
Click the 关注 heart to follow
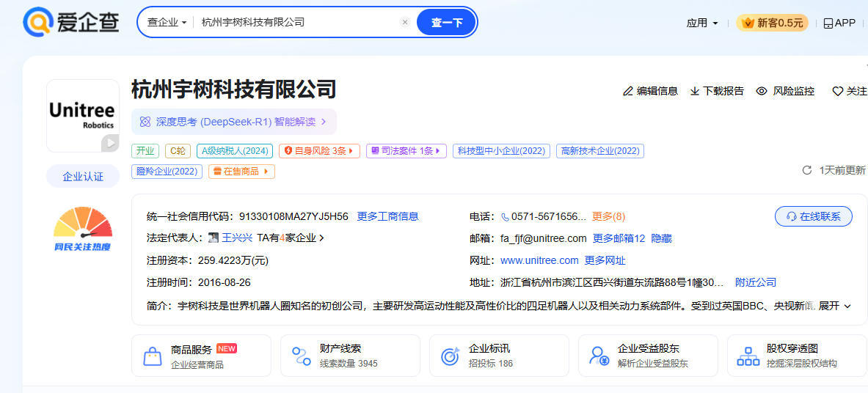click(850, 92)
